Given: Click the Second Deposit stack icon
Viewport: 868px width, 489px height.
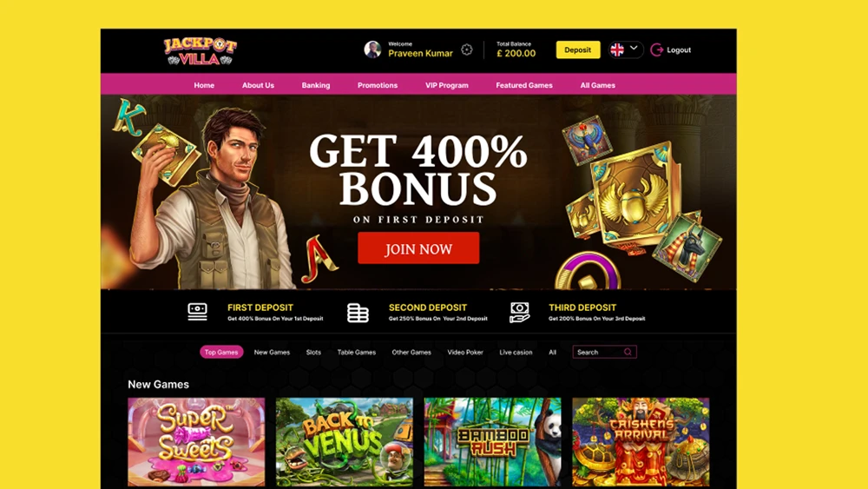Looking at the screenshot, I should 358,313.
